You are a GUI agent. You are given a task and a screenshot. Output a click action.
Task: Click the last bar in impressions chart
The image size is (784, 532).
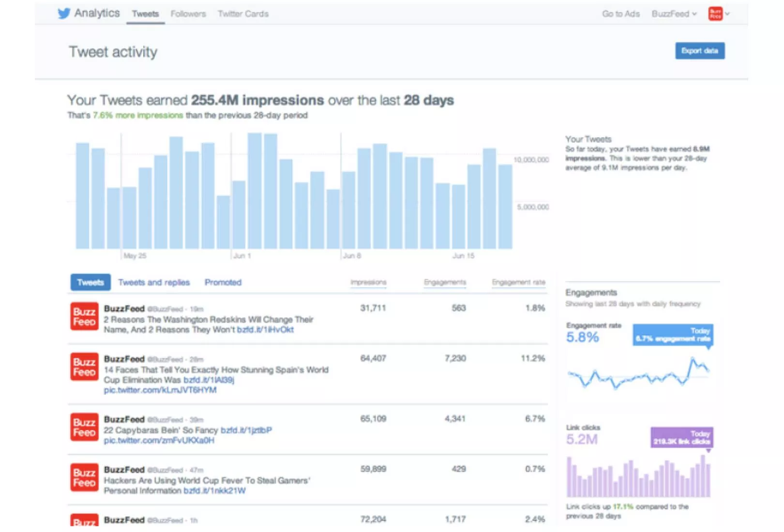505,207
